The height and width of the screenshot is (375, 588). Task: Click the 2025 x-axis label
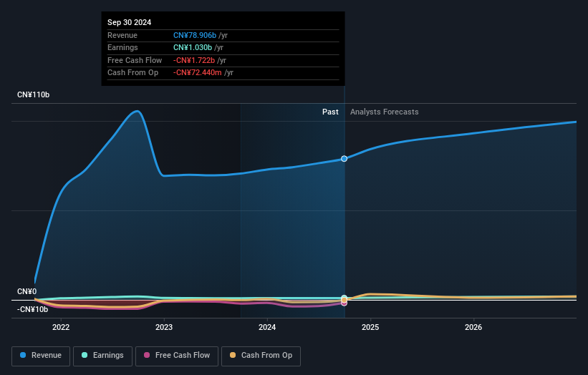coord(370,327)
